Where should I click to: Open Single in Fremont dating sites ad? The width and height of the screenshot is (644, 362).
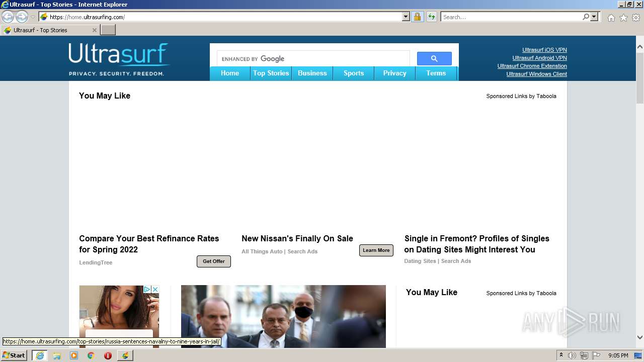[x=476, y=244]
